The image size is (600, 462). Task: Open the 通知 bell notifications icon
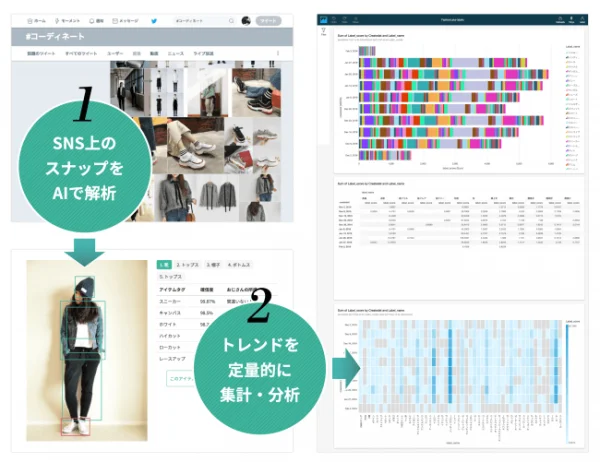coord(91,21)
